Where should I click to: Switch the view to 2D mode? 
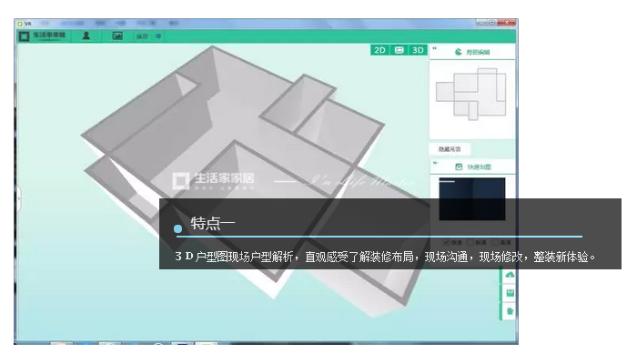379,50
